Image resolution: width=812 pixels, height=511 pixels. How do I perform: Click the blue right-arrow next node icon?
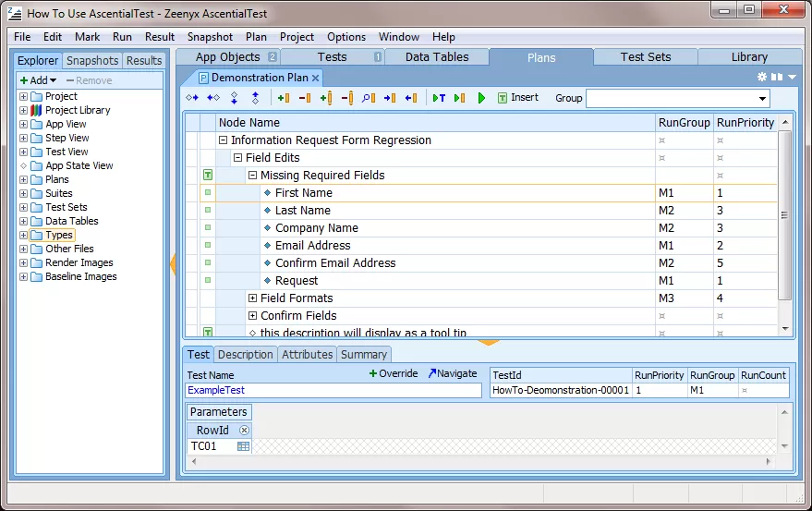tap(390, 97)
